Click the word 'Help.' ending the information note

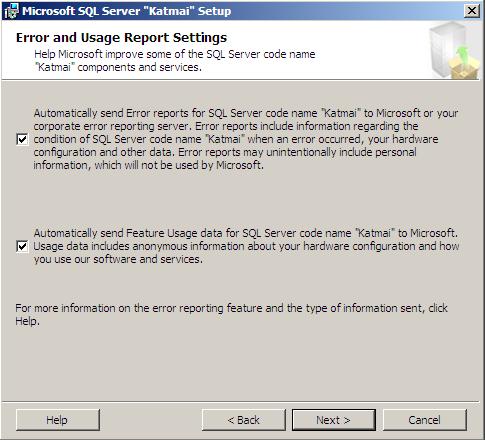click(x=27, y=321)
